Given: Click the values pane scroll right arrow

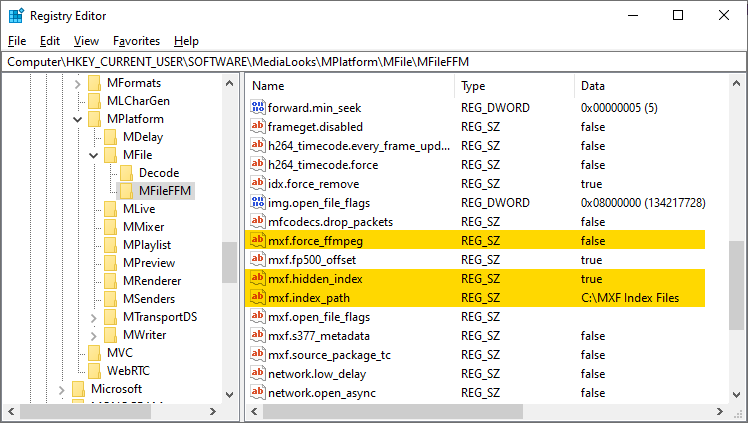Looking at the screenshot, I should tap(719, 411).
